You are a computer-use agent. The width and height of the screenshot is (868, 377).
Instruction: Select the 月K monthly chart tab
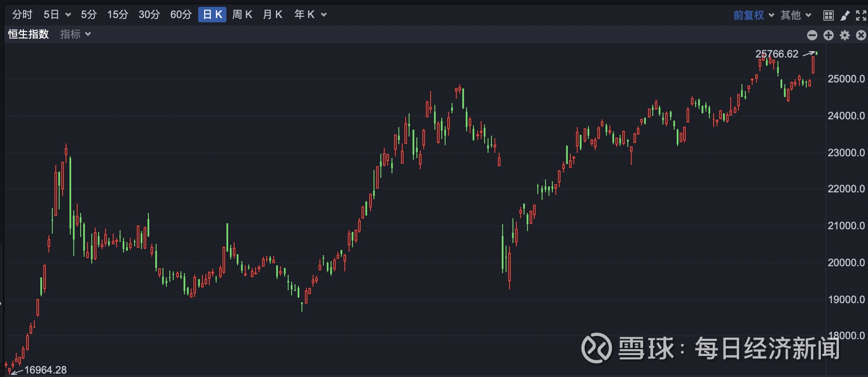[x=272, y=15]
